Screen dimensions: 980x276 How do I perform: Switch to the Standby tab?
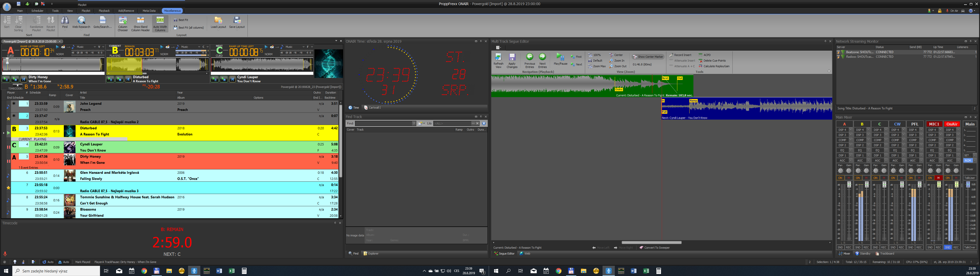pos(863,254)
